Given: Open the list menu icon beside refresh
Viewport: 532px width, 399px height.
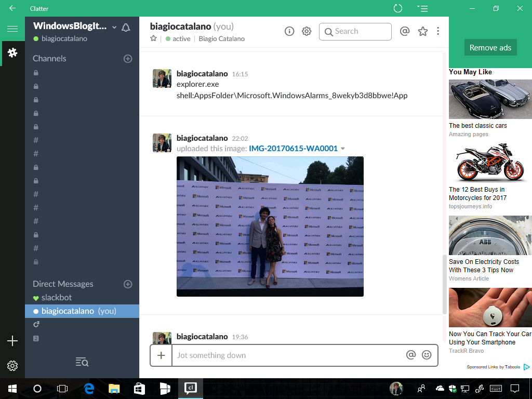Looking at the screenshot, I should pos(422,8).
